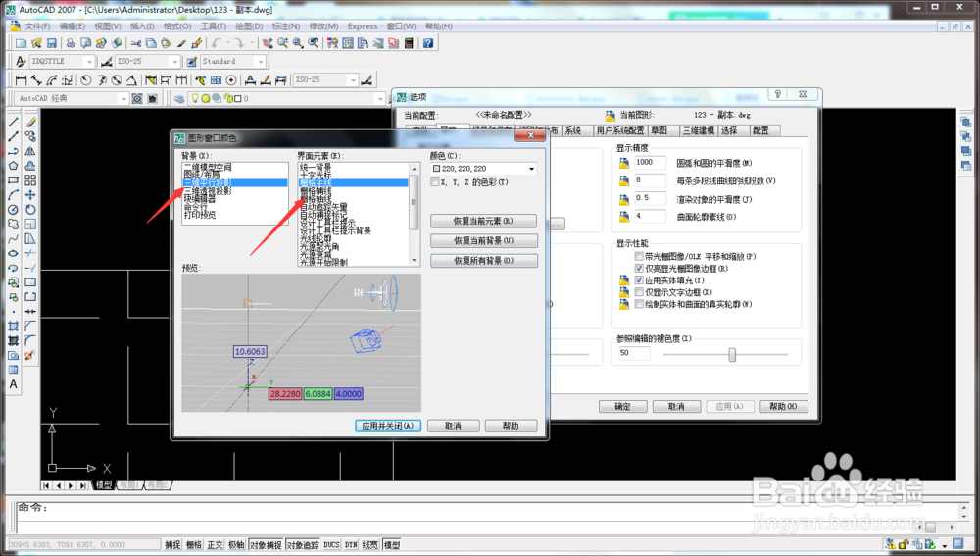The height and width of the screenshot is (556, 980).
Task: Toggle true silhouettes for solids and surfaces checkbox
Action: click(x=639, y=304)
